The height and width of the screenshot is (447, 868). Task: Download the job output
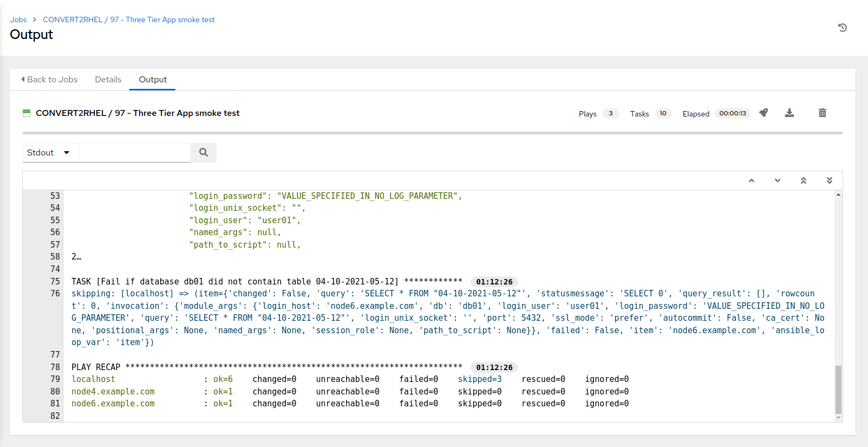click(789, 113)
